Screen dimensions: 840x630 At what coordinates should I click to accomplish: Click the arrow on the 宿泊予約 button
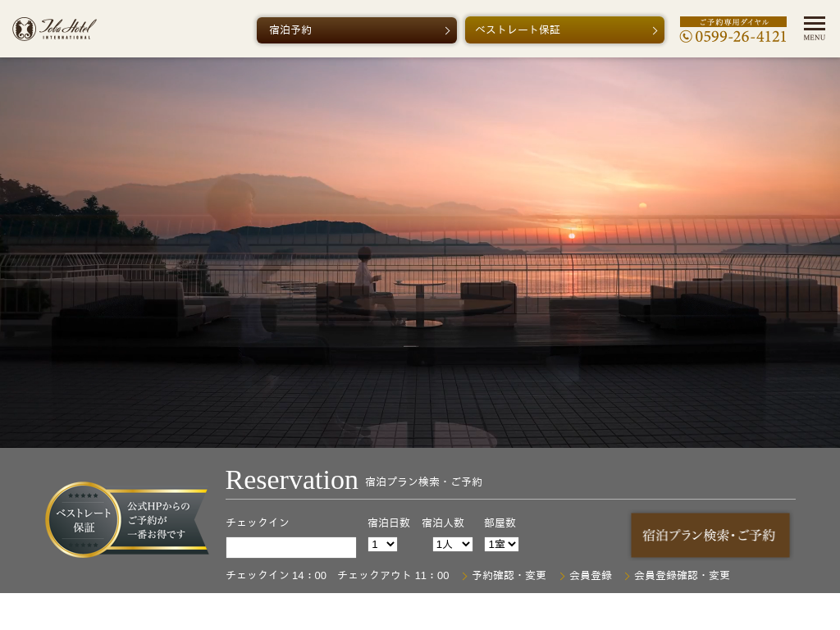click(x=447, y=30)
